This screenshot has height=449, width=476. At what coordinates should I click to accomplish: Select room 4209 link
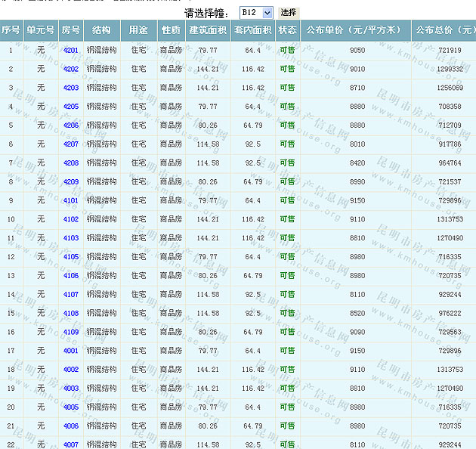coord(71,182)
